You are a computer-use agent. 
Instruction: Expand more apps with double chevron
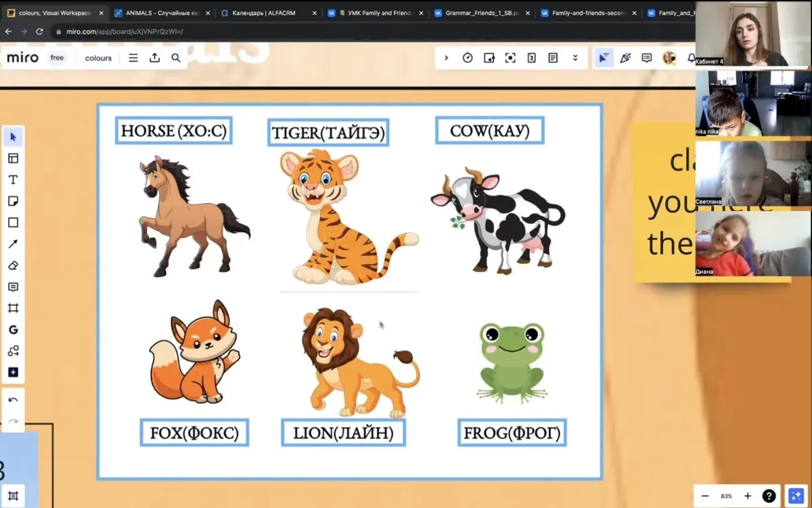pos(575,58)
